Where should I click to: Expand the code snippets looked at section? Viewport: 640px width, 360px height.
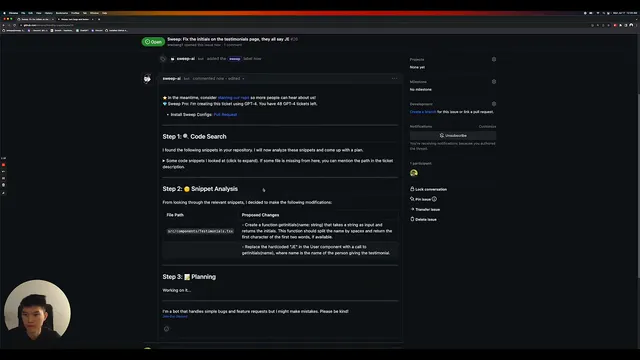coord(278,164)
